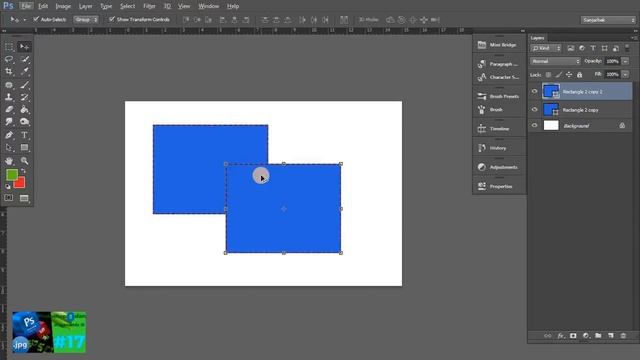Select the Paint Bucket tool
Screen dimensions: 640x360
point(24,109)
